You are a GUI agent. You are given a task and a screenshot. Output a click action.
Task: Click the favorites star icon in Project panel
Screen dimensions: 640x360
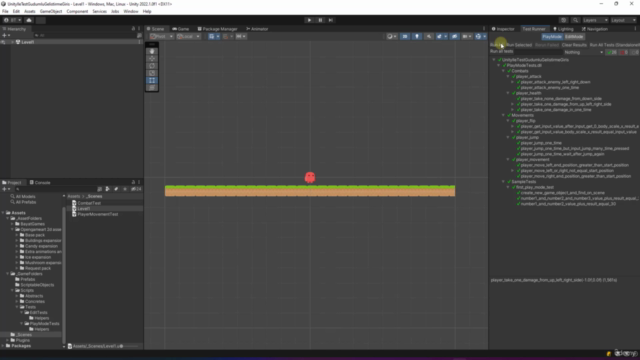click(x=124, y=189)
